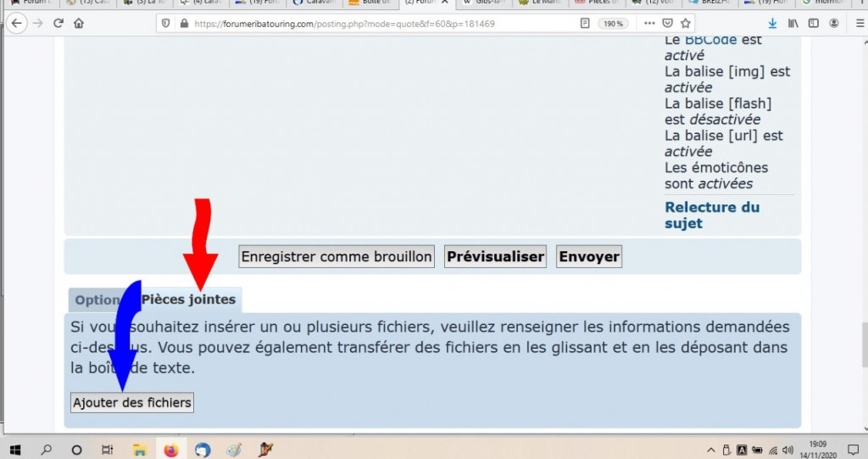Select the Pièces jointes tab
This screenshot has width=868, height=459.
coord(189,299)
